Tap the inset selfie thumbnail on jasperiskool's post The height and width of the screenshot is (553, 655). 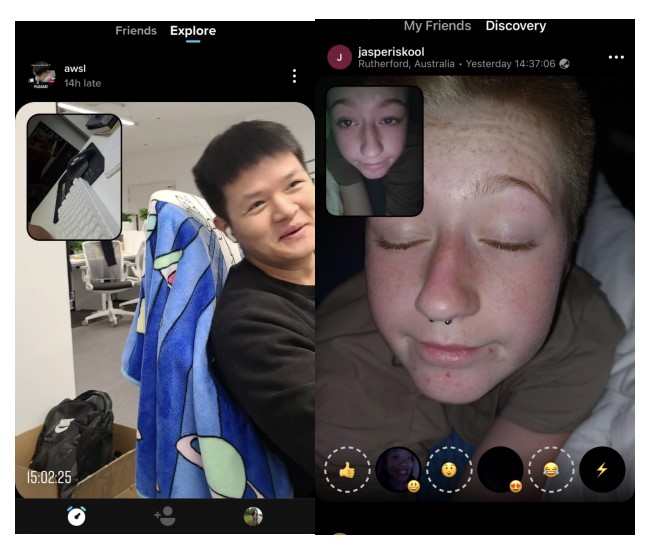(x=374, y=151)
